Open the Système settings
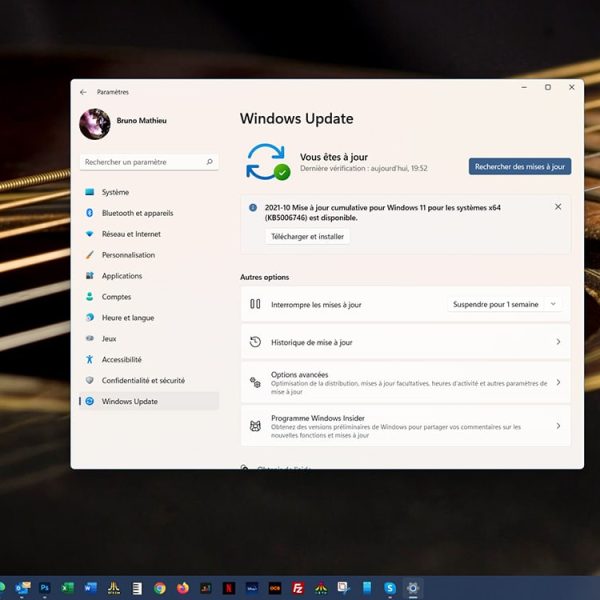This screenshot has height=600, width=600. 149,192
